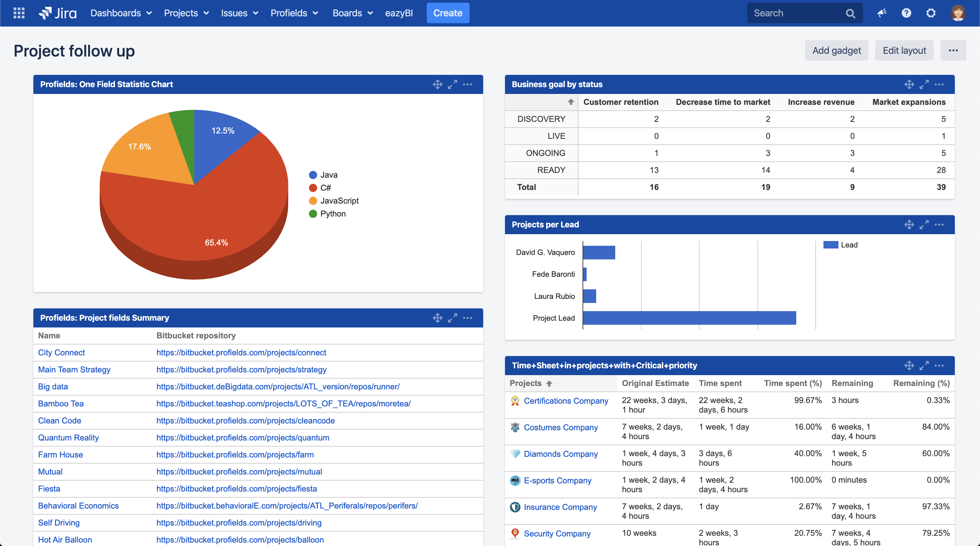Sort Business goal table by status arrow
980x546 pixels.
pos(571,102)
